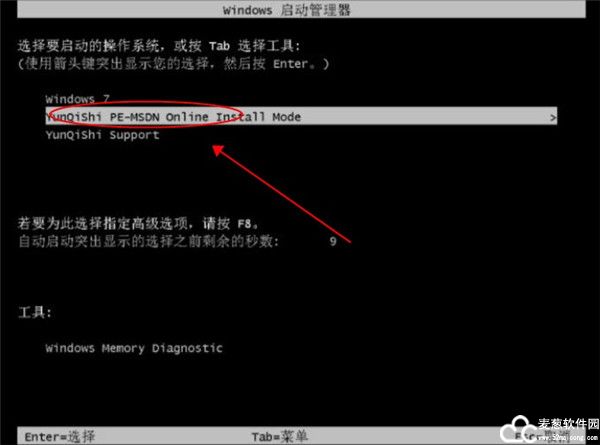Select the Windows 7 boot entry

[x=77, y=99]
